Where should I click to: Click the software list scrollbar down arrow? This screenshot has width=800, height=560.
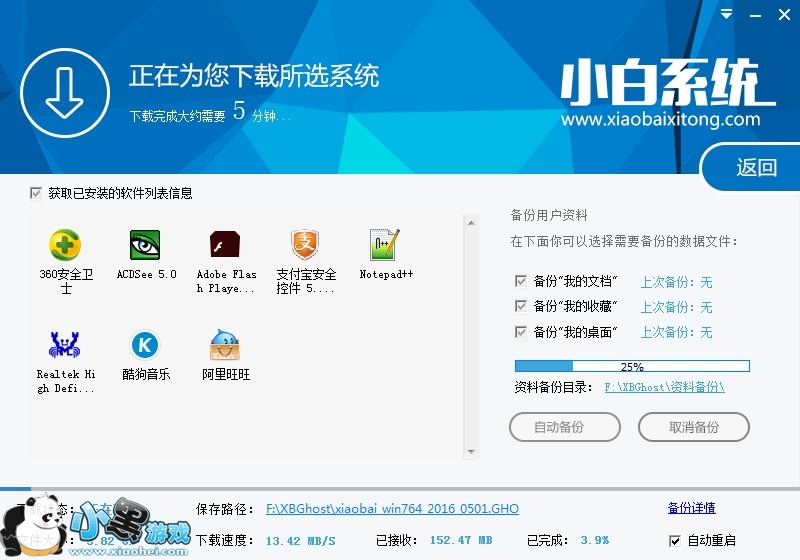point(472,452)
